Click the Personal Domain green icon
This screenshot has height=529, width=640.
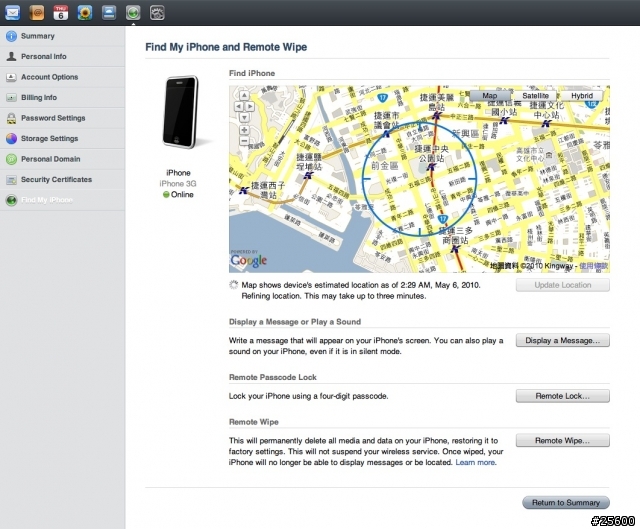[11, 159]
